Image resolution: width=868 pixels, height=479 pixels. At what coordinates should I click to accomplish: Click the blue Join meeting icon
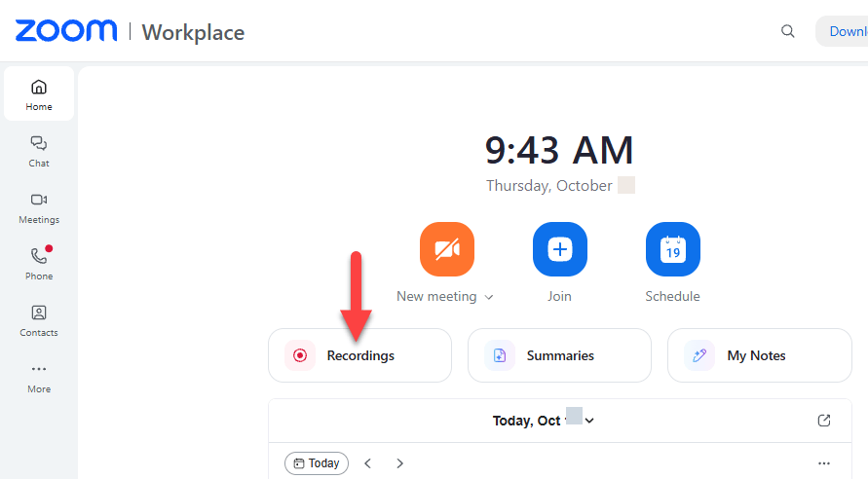[559, 249]
